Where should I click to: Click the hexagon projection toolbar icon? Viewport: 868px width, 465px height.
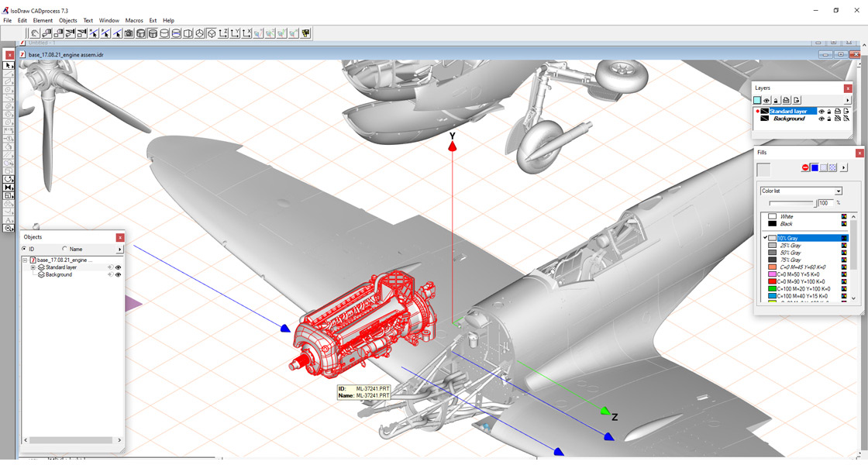pyautogui.click(x=198, y=33)
